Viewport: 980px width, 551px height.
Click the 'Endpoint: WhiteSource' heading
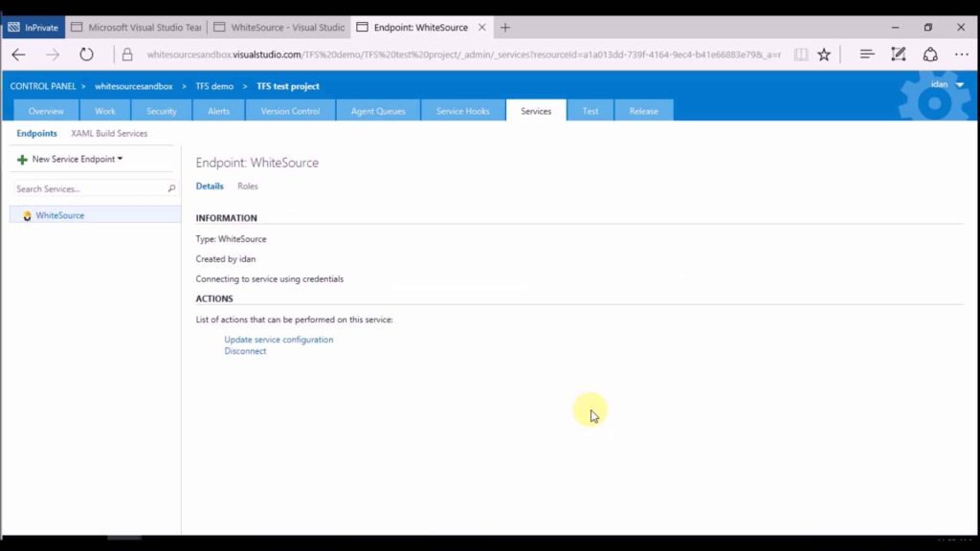point(256,163)
